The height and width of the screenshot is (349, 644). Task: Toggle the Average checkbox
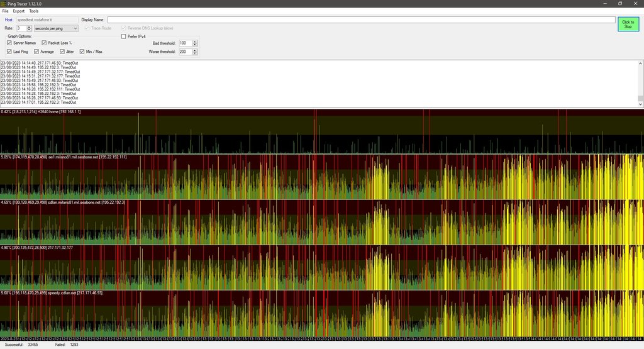pyautogui.click(x=36, y=52)
